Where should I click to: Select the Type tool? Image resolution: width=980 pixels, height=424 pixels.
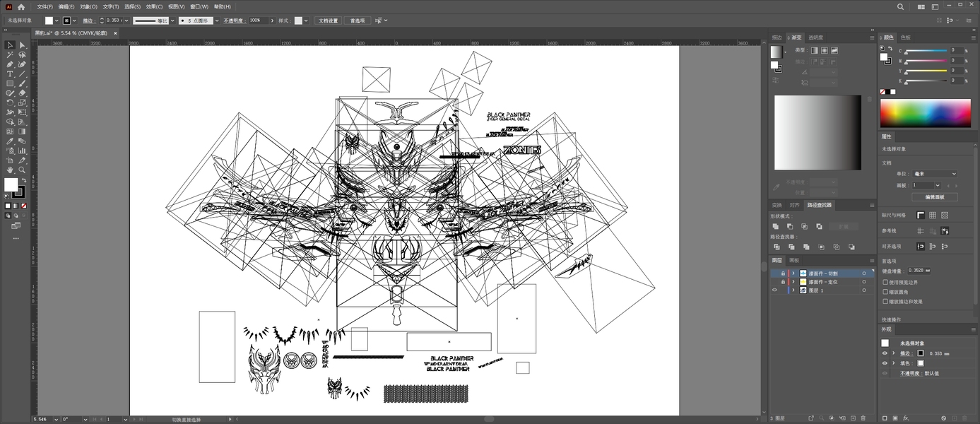10,73
